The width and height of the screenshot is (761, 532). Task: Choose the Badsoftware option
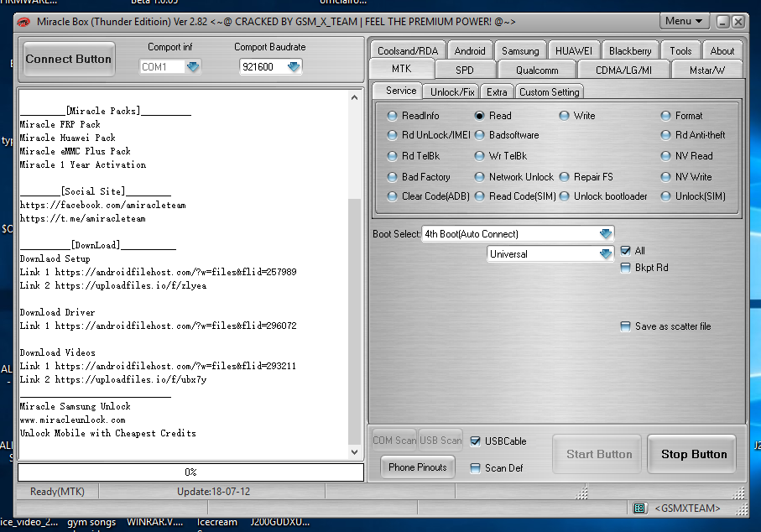[x=507, y=135]
